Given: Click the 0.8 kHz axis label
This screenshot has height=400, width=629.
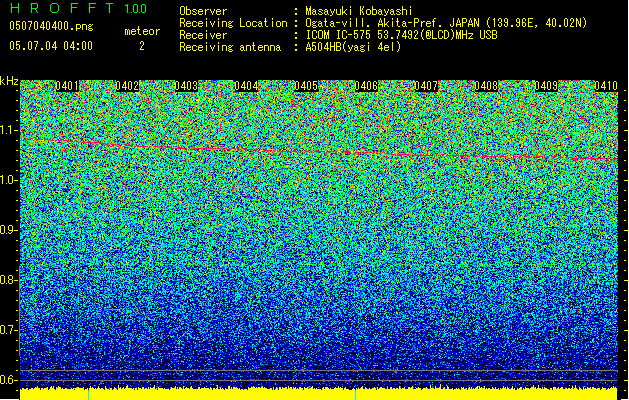Looking at the screenshot, I should 9,280.
